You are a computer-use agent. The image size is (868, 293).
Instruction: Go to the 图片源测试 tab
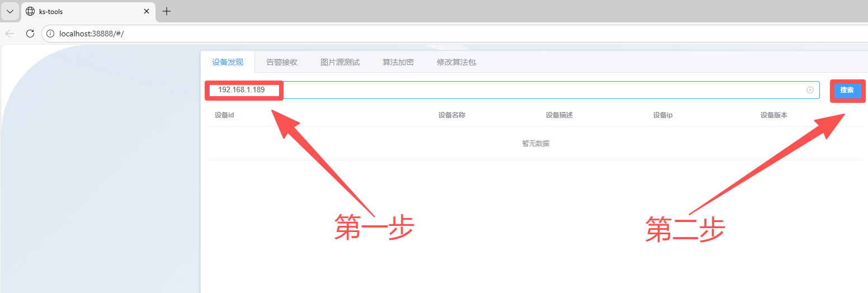[x=340, y=62]
